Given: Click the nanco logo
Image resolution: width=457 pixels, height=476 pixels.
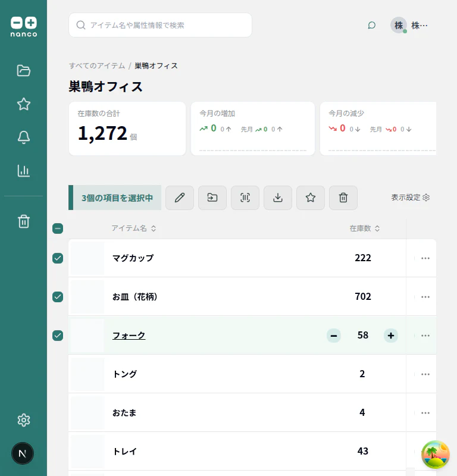Looking at the screenshot, I should [x=24, y=27].
